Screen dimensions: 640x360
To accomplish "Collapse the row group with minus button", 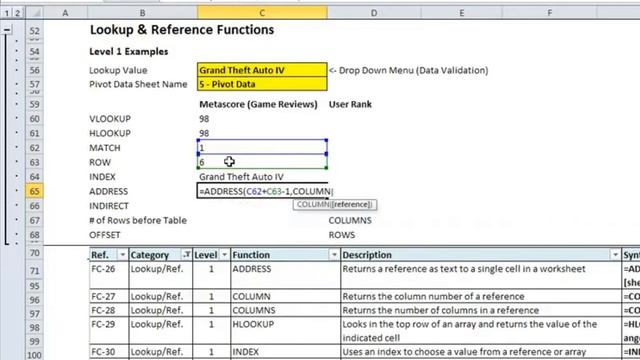I will [7, 29].
